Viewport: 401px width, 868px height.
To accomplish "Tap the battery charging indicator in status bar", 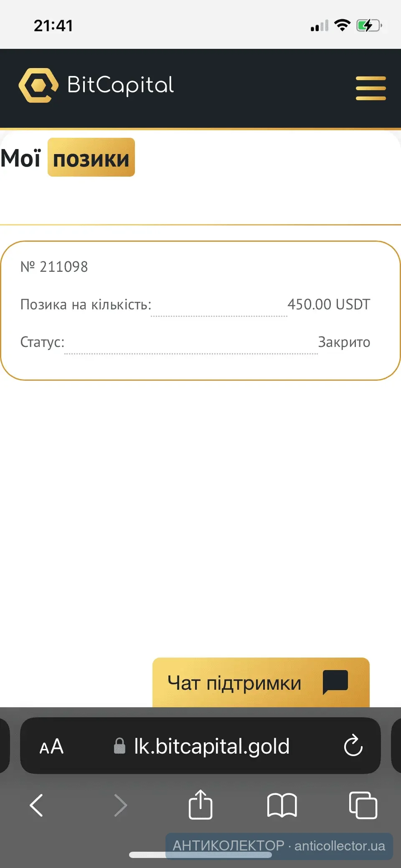I will 368,26.
